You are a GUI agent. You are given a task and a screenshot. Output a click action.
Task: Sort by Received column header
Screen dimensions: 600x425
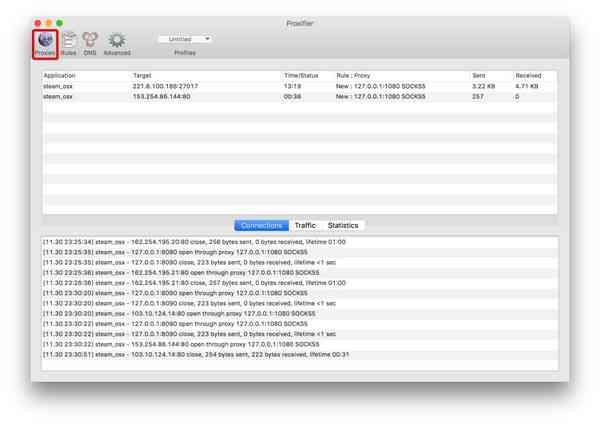[534, 76]
